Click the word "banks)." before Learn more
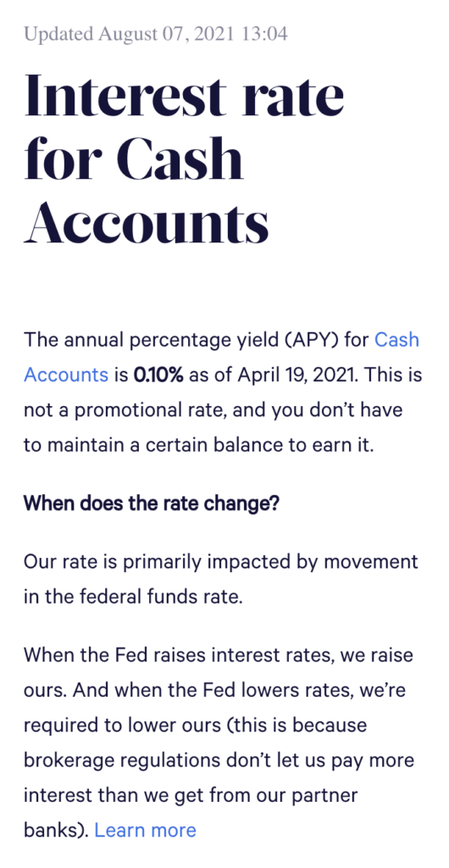 57,830
